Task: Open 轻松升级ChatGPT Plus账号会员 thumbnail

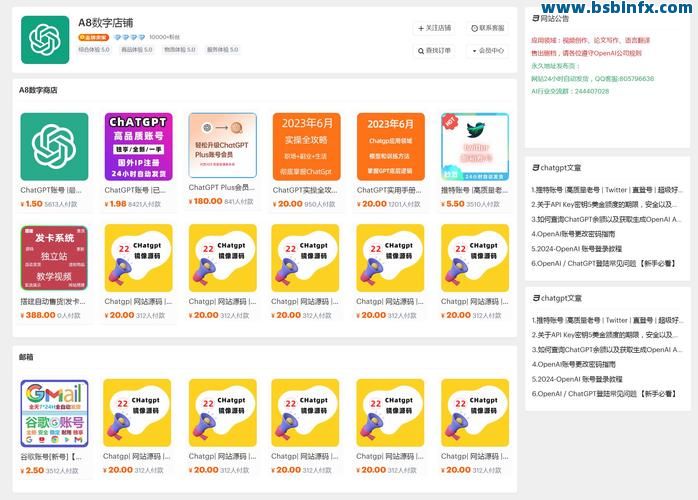Action: click(x=223, y=145)
